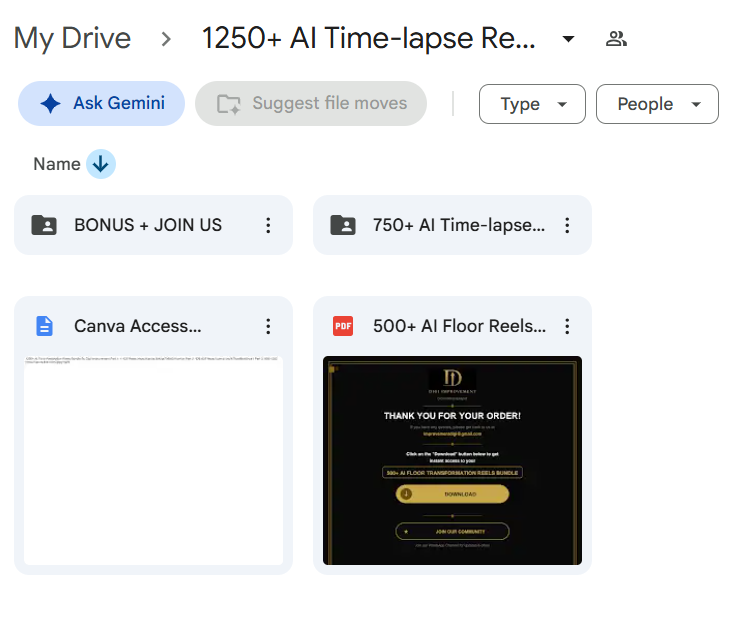
Task: Open more actions for BONUS + JOIN US
Action: pyautogui.click(x=268, y=225)
